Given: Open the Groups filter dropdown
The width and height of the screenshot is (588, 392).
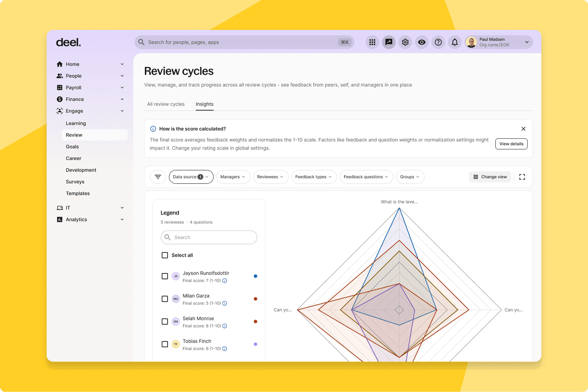Looking at the screenshot, I should point(410,177).
